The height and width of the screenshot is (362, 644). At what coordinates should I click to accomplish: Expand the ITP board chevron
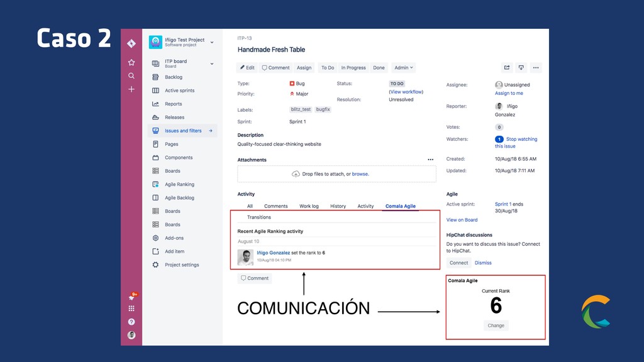click(x=212, y=63)
